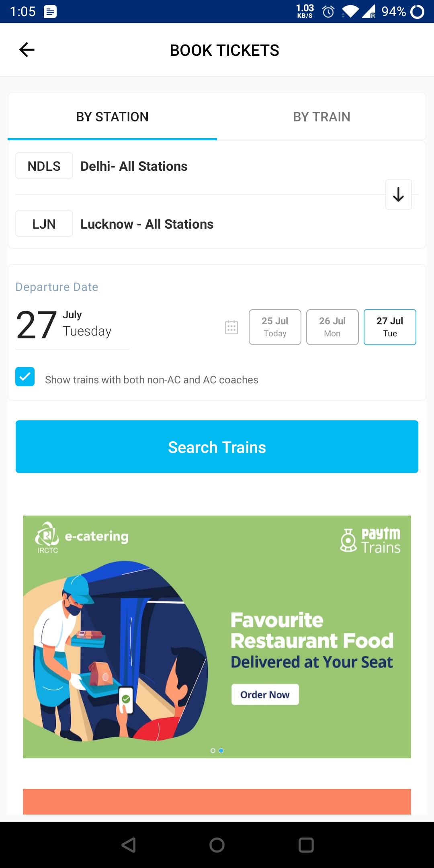Open the calendar icon for departure date
Screen dimensions: 434x868
pyautogui.click(x=231, y=327)
